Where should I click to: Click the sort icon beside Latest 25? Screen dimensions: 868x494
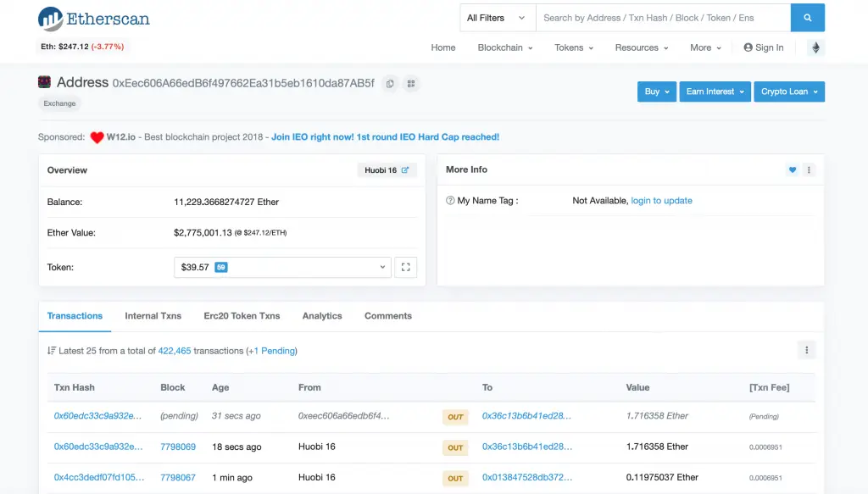52,351
